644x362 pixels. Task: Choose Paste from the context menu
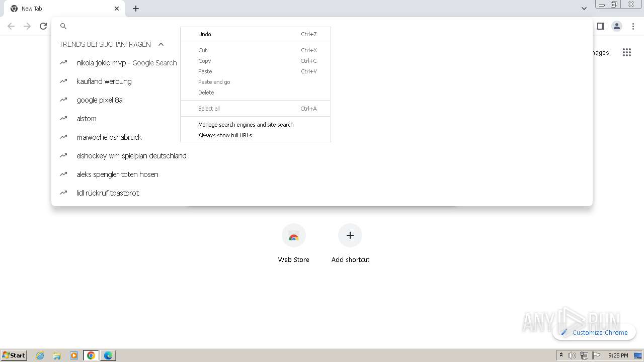(x=256, y=71)
